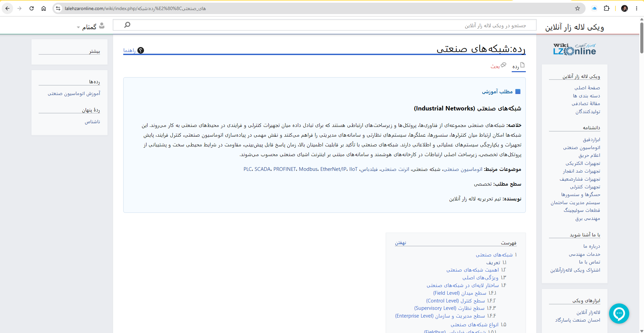Open the تولیدکنندگان link

point(588,111)
